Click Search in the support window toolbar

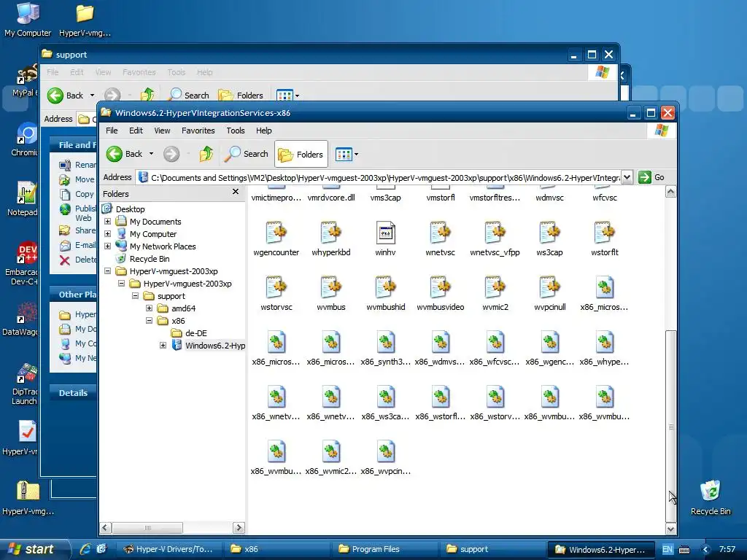(189, 95)
